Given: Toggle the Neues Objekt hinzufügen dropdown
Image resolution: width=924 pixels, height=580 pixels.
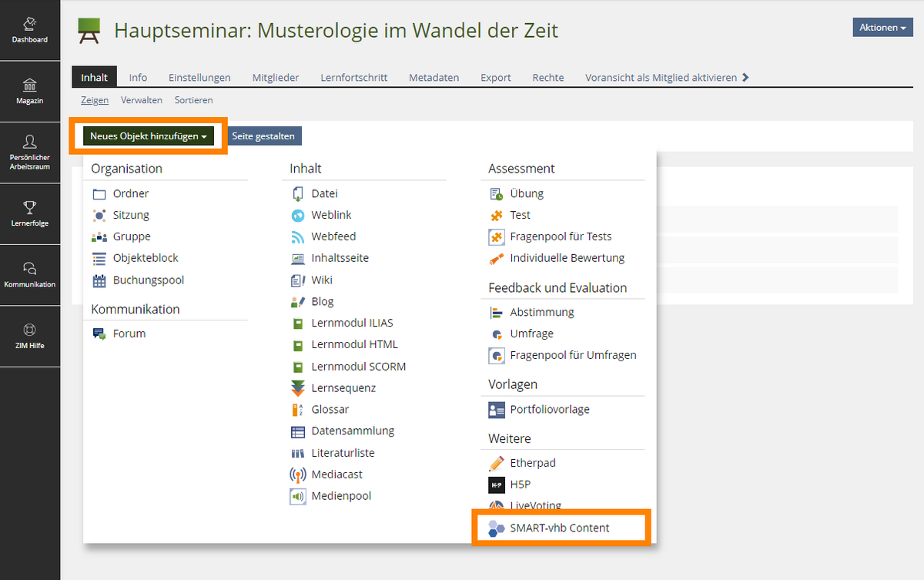Looking at the screenshot, I should 148,136.
